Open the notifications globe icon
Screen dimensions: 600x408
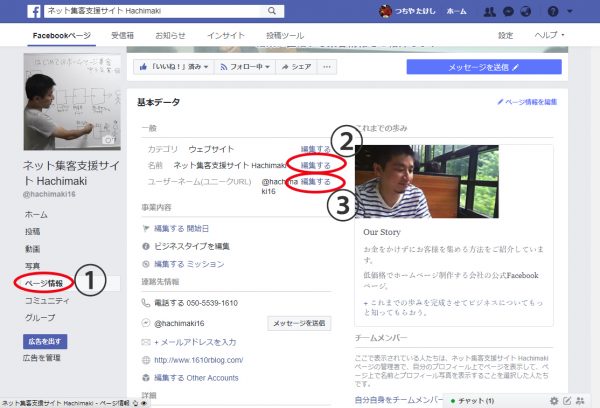coord(526,11)
